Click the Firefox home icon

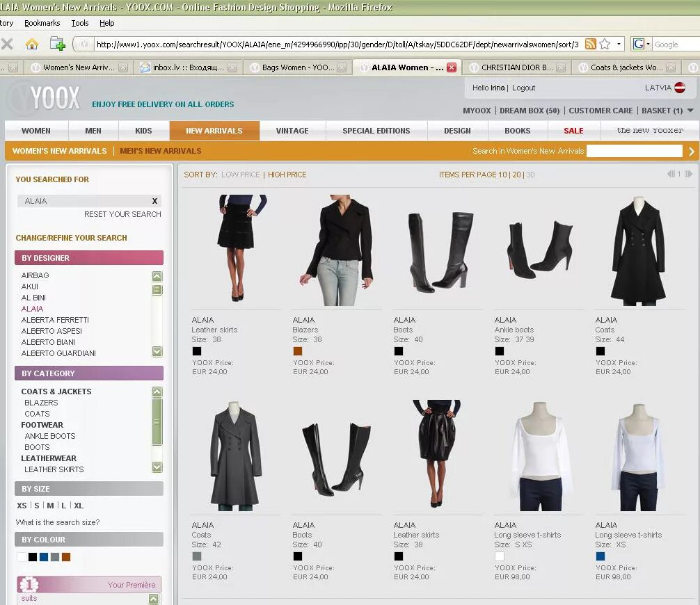point(32,44)
